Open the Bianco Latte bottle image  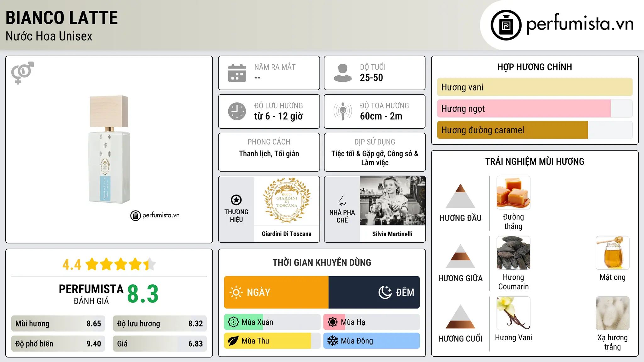click(x=109, y=150)
